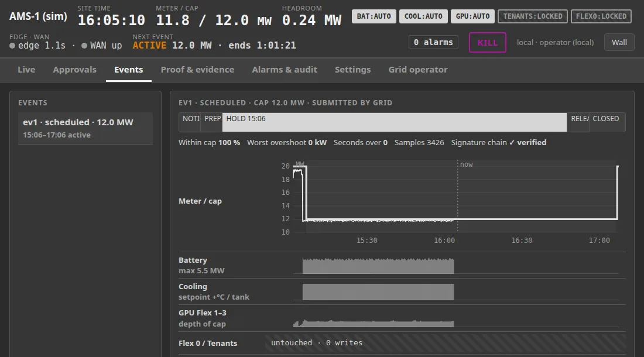Click the 'Within cap 100 %' stat
This screenshot has height=357, width=644.
pos(209,142)
